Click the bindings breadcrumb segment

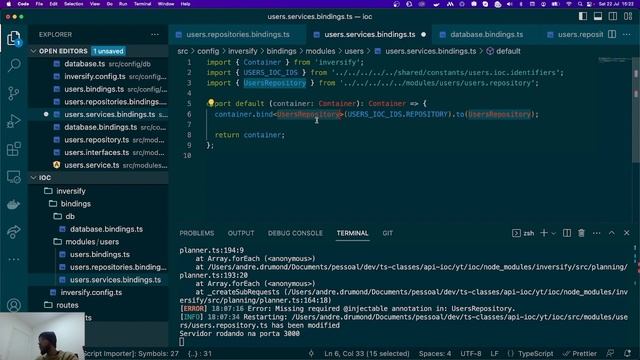281,51
